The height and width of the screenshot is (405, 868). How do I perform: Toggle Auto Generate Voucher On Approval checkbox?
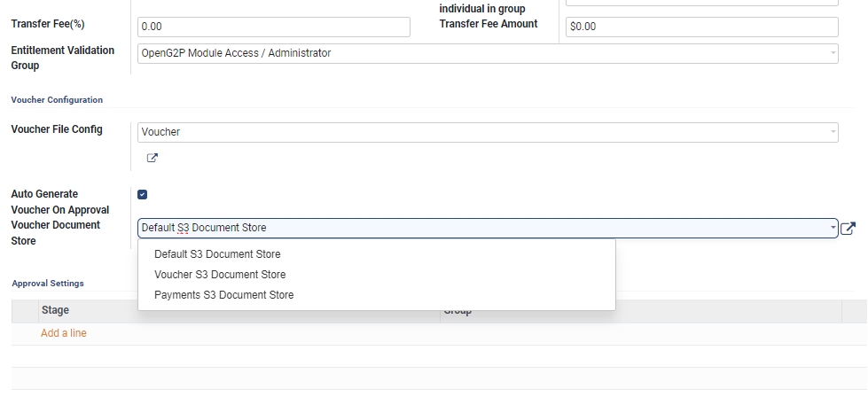[143, 194]
